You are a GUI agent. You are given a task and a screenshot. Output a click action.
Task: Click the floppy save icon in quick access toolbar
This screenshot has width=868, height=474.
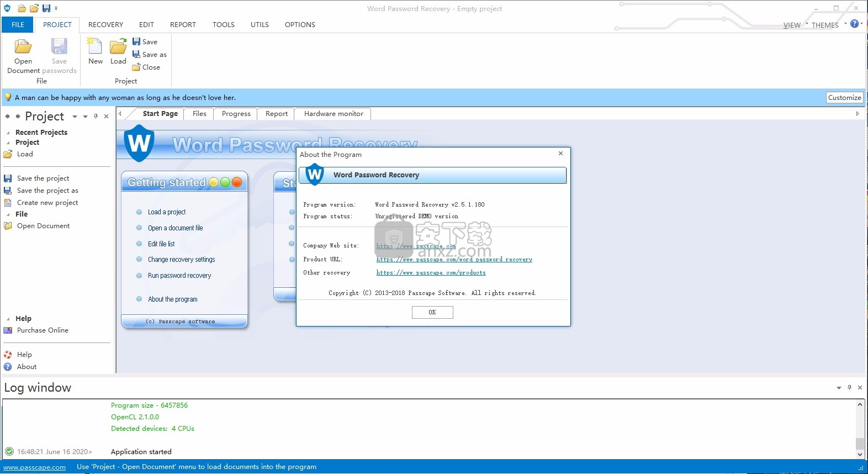tap(46, 8)
